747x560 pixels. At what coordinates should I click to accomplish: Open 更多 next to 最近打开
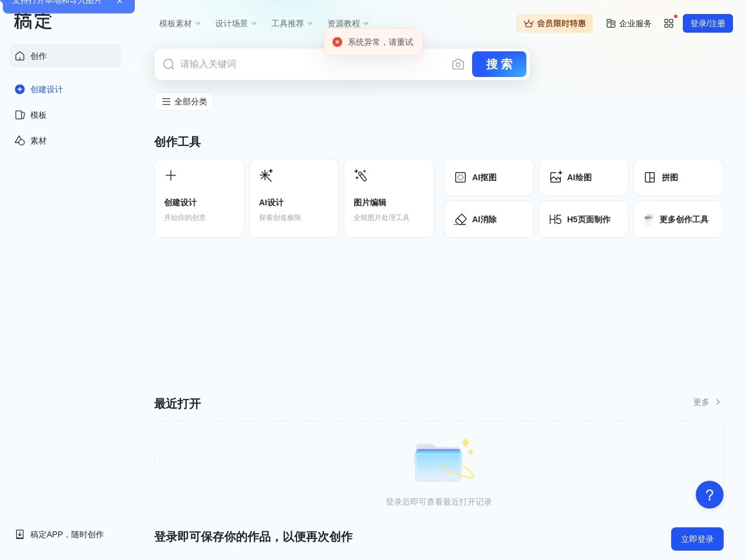706,402
